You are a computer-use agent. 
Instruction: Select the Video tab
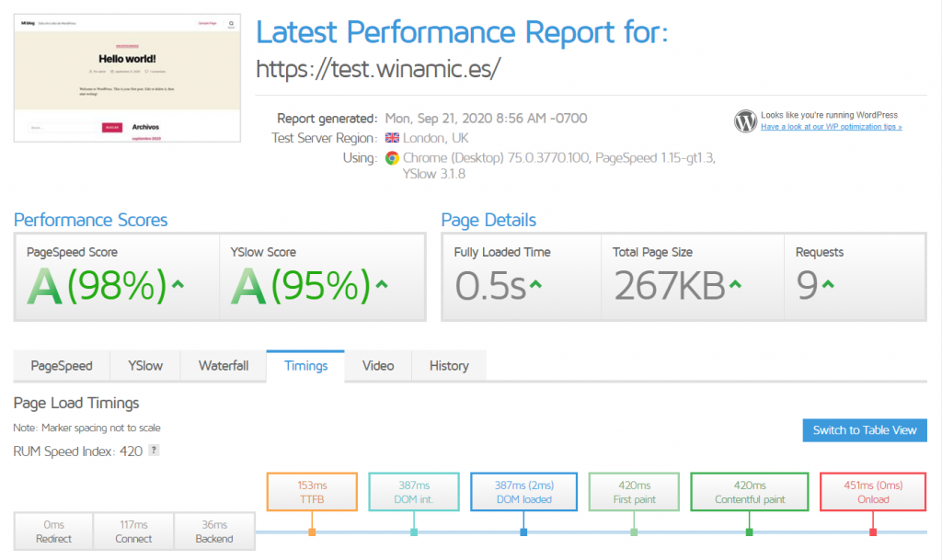point(377,366)
